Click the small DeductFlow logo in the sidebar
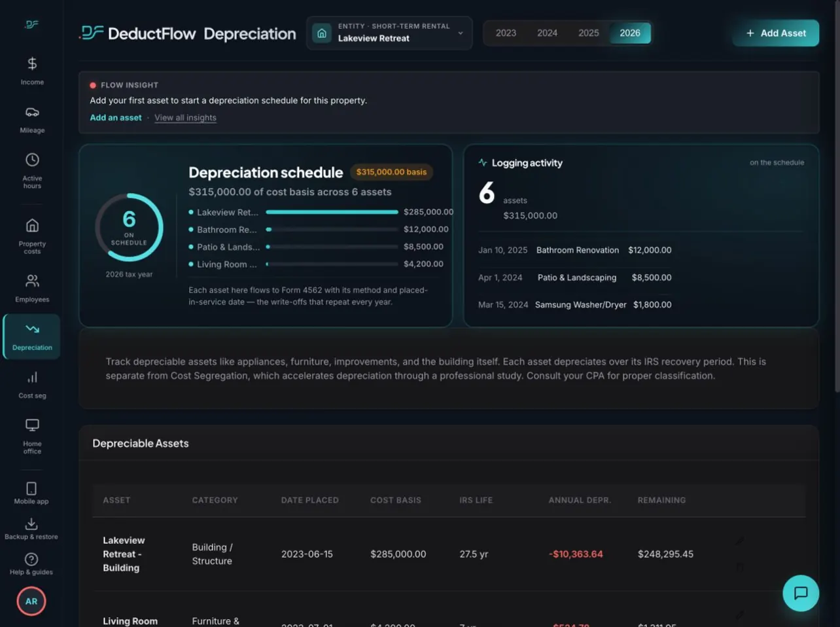840x627 pixels. coord(32,25)
